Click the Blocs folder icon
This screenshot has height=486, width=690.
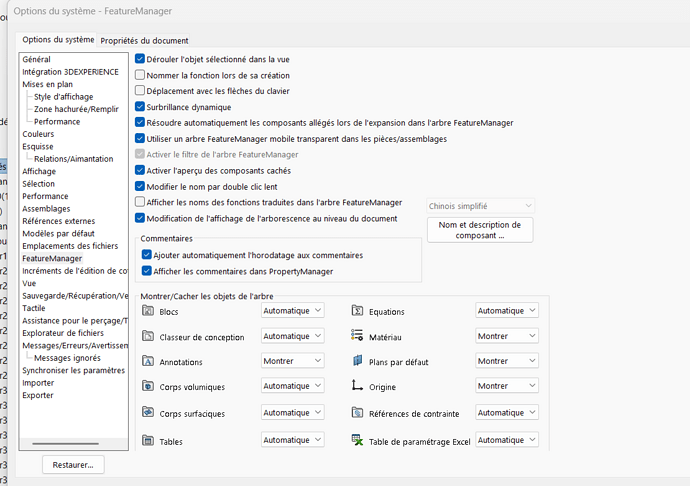click(148, 310)
